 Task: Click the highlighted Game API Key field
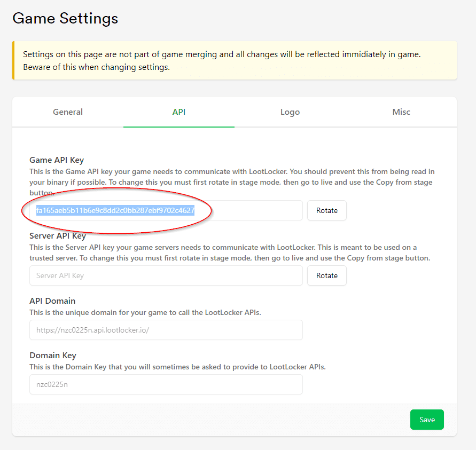(166, 210)
